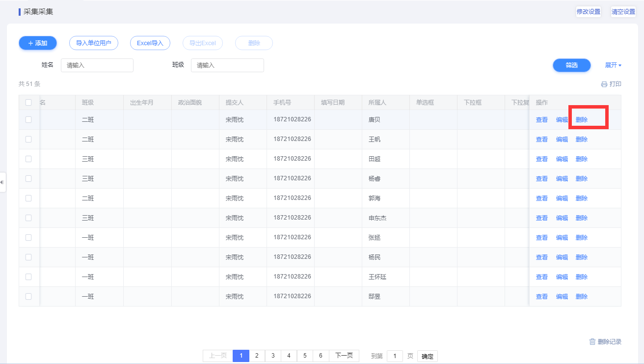Click Excel导入 import button
This screenshot has width=644, height=364.
pos(150,43)
